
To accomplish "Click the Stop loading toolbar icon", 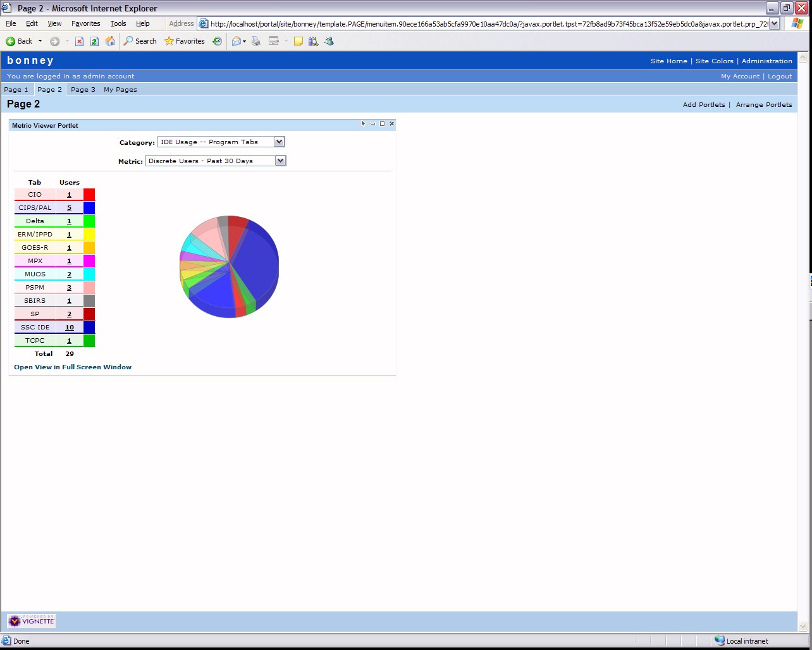I will click(x=79, y=41).
